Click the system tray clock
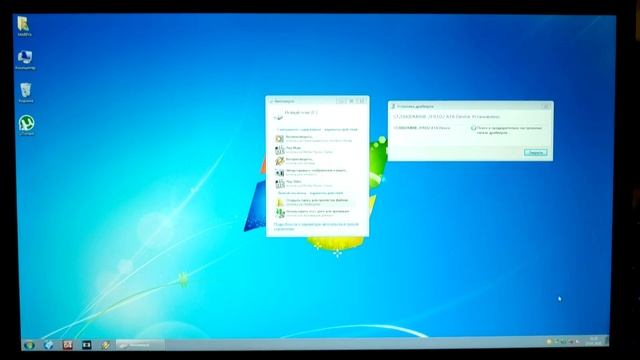 (x=592, y=341)
